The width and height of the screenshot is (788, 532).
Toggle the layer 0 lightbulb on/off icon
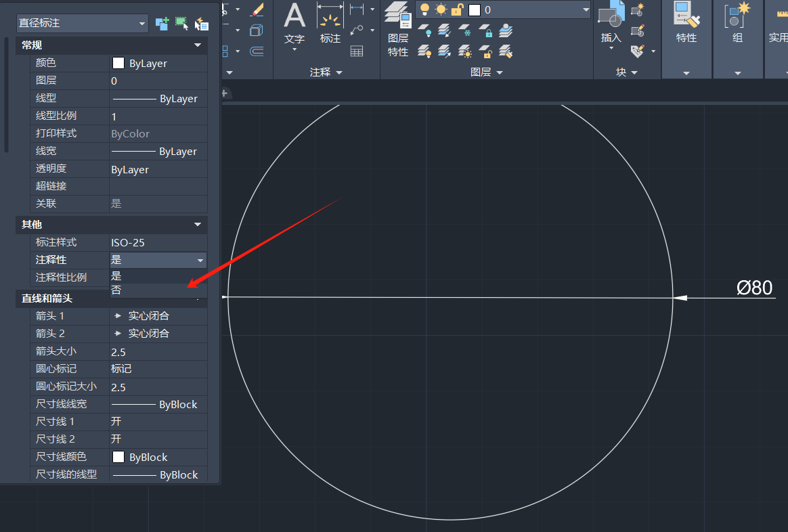(425, 9)
